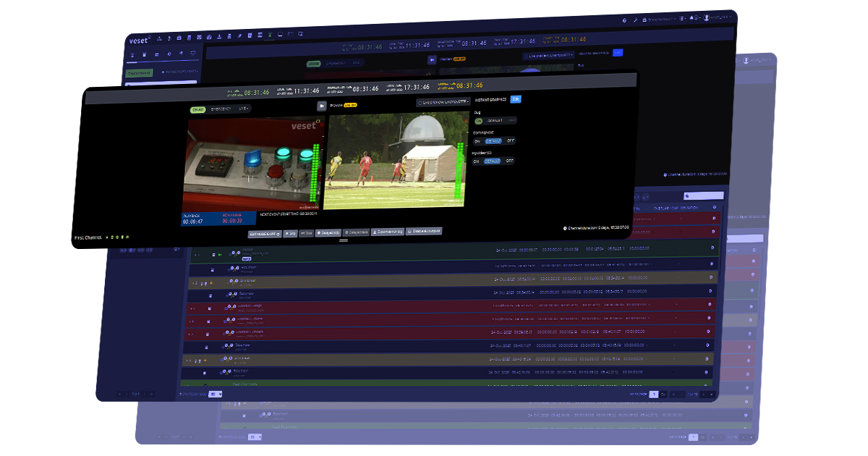Set myvideo123 graphic to DEFAULT
This screenshot has height=456, width=868.
point(492,161)
